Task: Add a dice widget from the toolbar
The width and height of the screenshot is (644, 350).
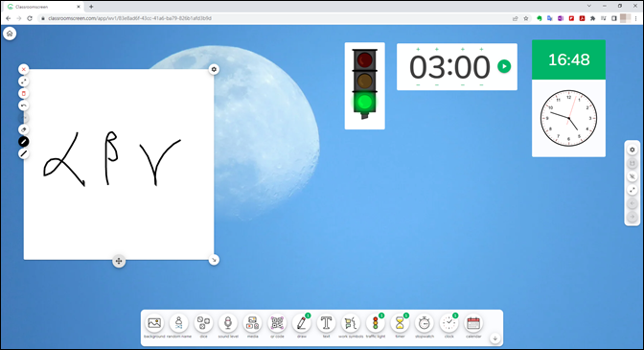Action: 203,323
